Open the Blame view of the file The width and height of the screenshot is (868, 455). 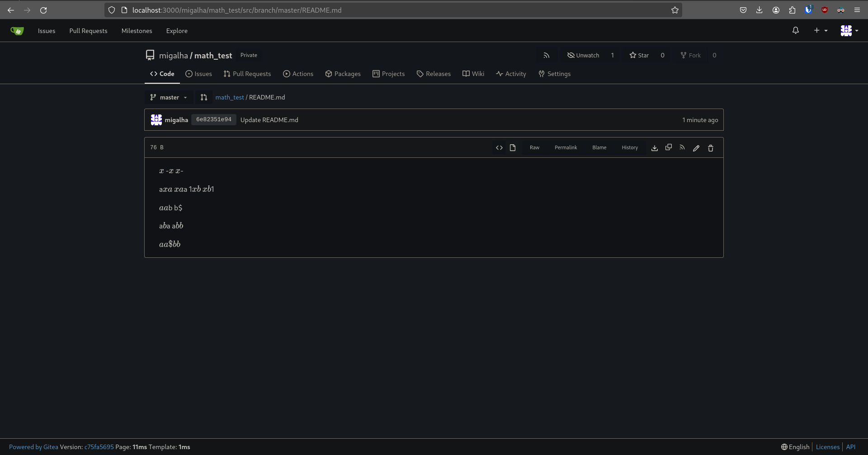coord(599,147)
